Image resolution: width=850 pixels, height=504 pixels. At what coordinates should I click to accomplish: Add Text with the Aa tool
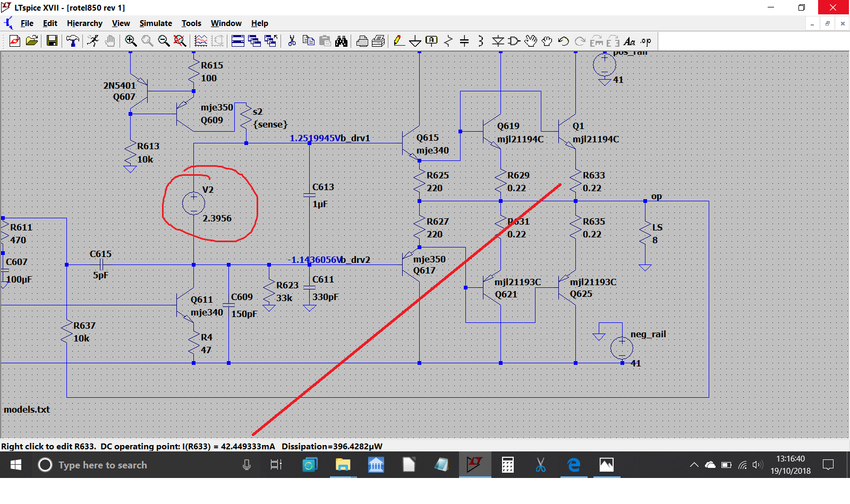630,41
